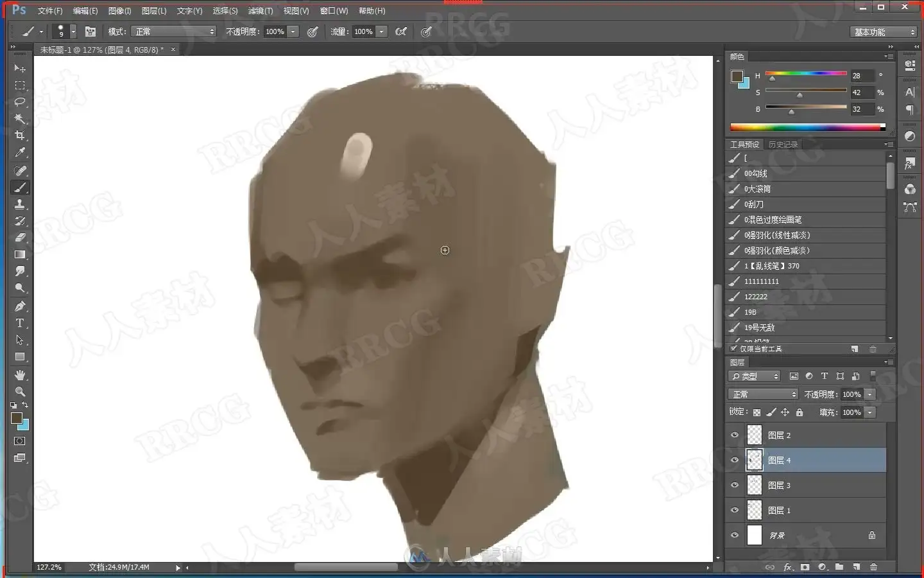The width and height of the screenshot is (924, 578).
Task: Select the History Brush tool
Action: [x=20, y=221]
